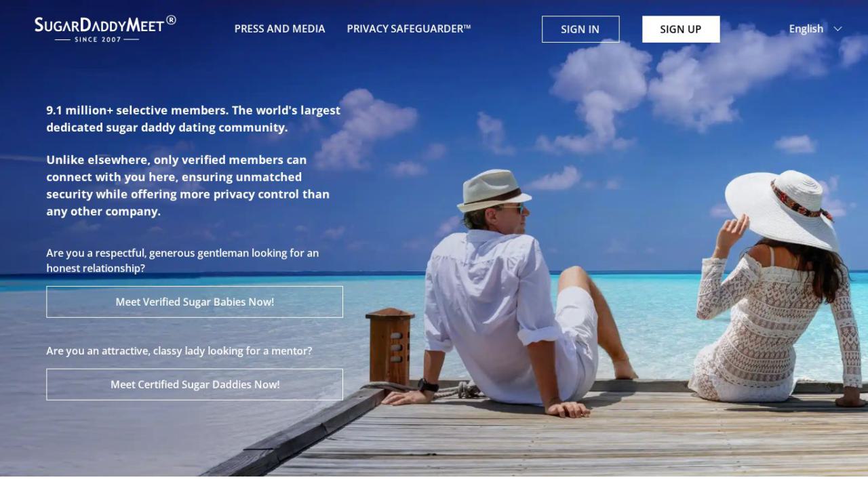The height and width of the screenshot is (488, 868).
Task: Click the woman's wide white sun hat
Action: click(x=781, y=207)
